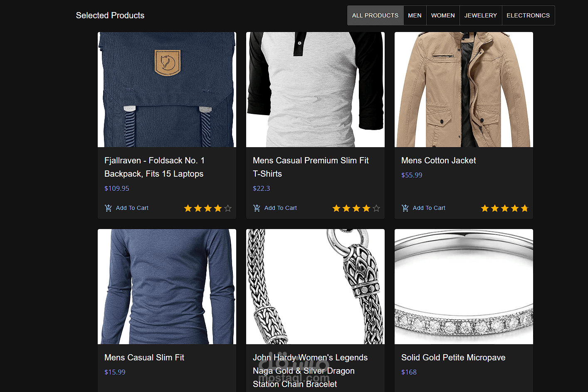This screenshot has width=588, height=392.
Task: Click the cart icon under Fjallraven backpack
Action: pyautogui.click(x=108, y=208)
